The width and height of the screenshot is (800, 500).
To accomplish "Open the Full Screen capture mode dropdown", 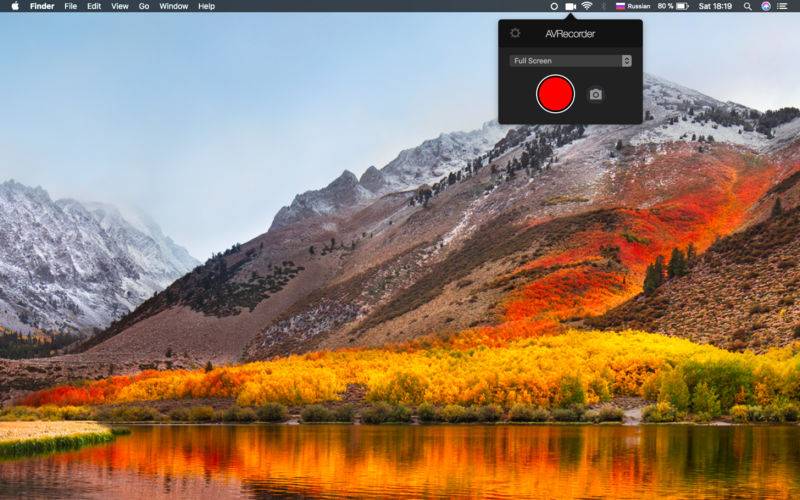I will (570, 61).
